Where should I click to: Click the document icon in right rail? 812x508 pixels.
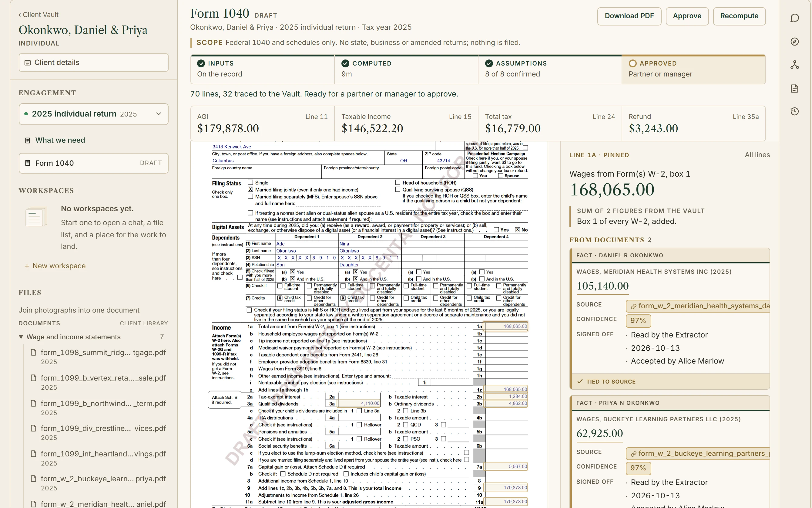(x=794, y=88)
